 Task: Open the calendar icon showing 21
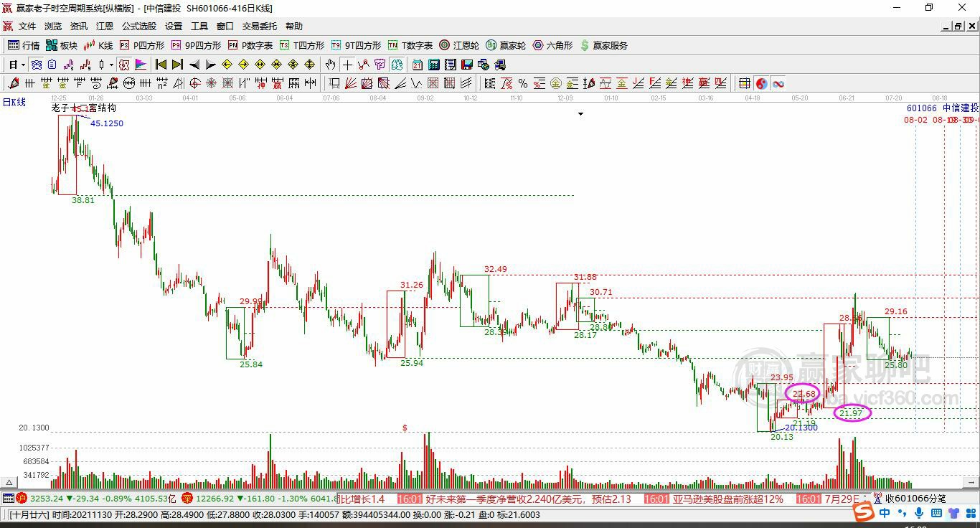pos(418,65)
